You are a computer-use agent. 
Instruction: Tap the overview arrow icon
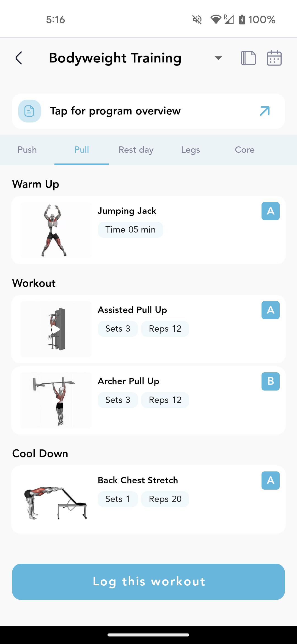click(x=265, y=111)
